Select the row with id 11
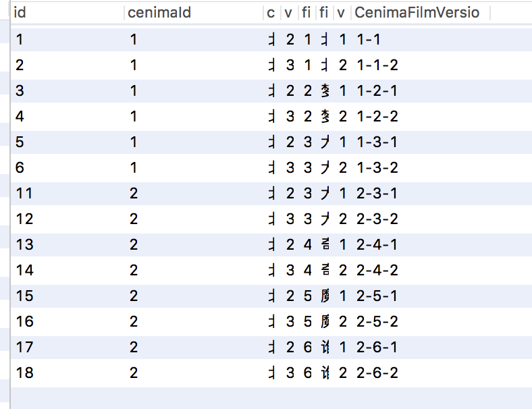Viewport: 532px width, 409px height. point(271,194)
